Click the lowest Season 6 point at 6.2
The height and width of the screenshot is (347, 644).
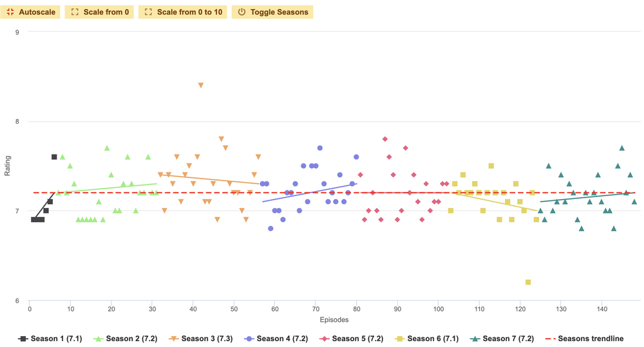tap(528, 282)
